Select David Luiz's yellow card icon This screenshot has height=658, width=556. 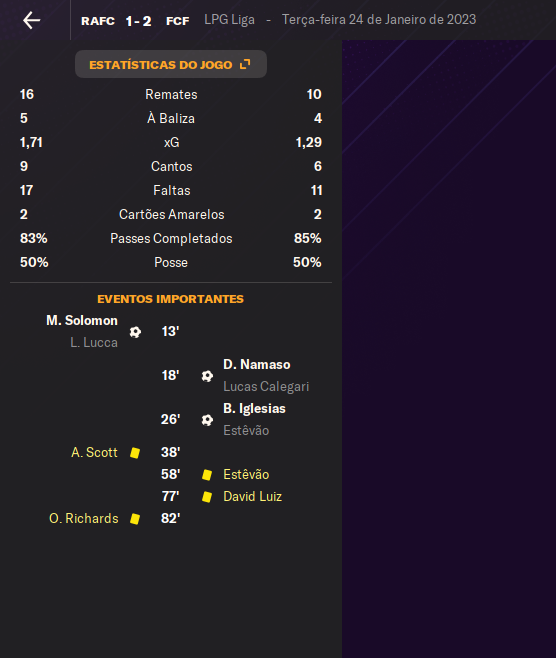207,497
